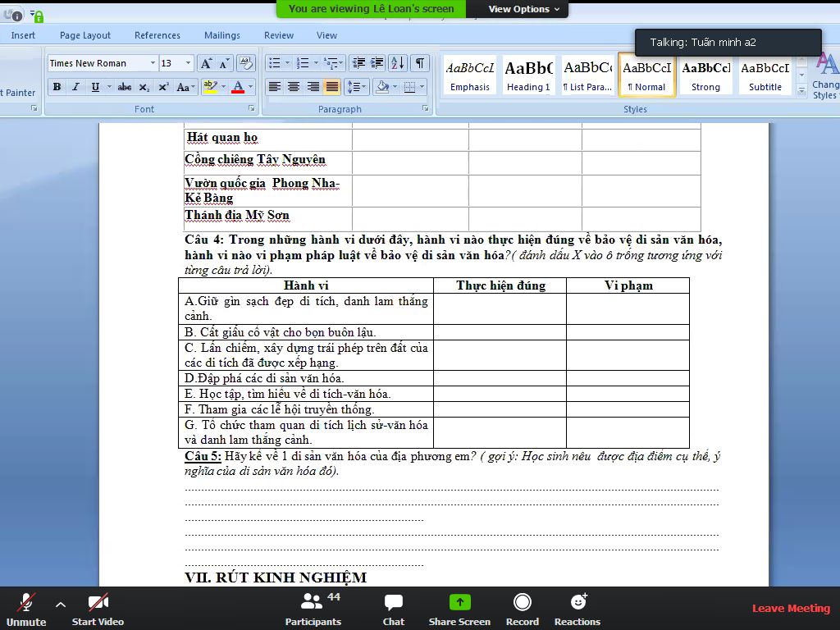Toggle Underline formatting

click(95, 87)
